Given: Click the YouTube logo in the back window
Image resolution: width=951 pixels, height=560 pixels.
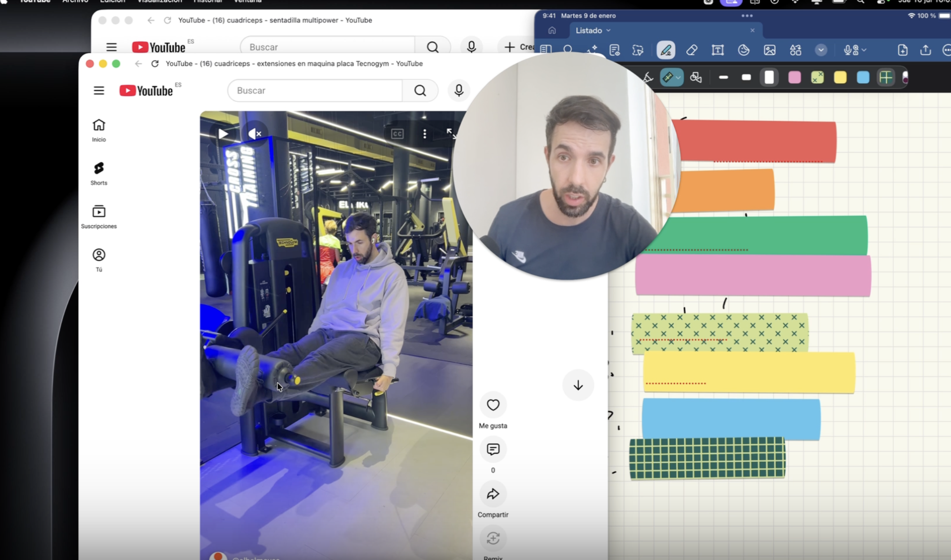Looking at the screenshot, I should [159, 47].
